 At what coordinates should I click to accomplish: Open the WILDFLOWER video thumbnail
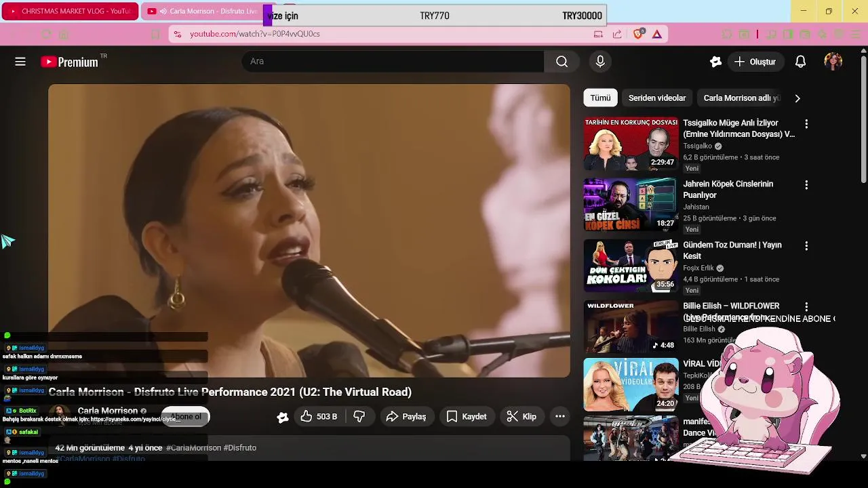631,327
